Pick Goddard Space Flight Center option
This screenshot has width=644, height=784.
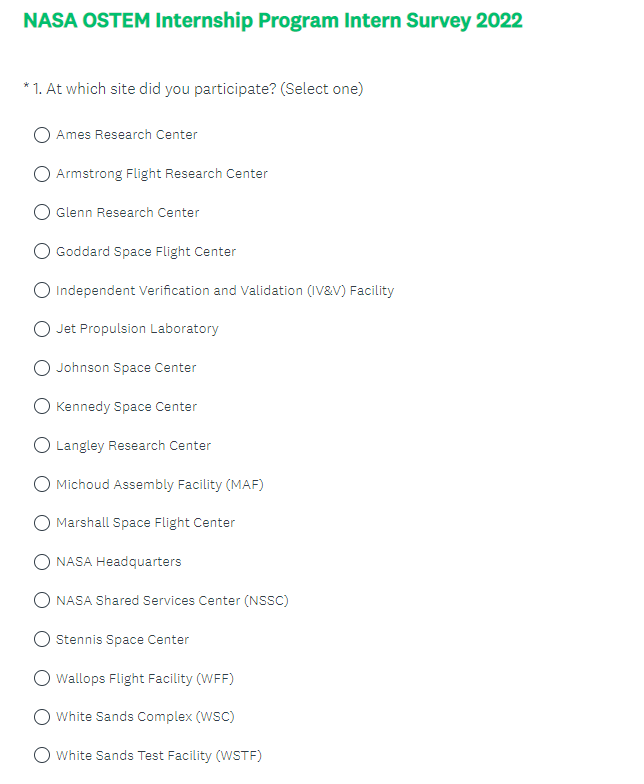[x=42, y=251]
